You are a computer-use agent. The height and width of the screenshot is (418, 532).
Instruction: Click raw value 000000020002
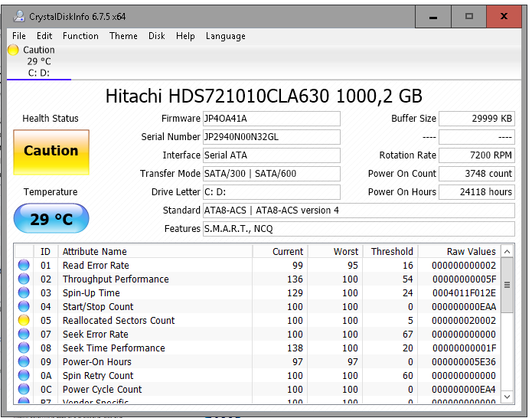tap(463, 320)
